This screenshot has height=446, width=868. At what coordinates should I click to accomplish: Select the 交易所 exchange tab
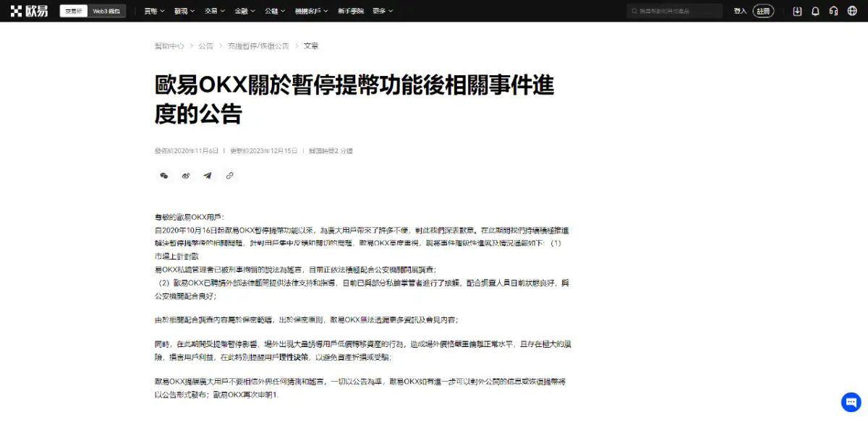[73, 11]
